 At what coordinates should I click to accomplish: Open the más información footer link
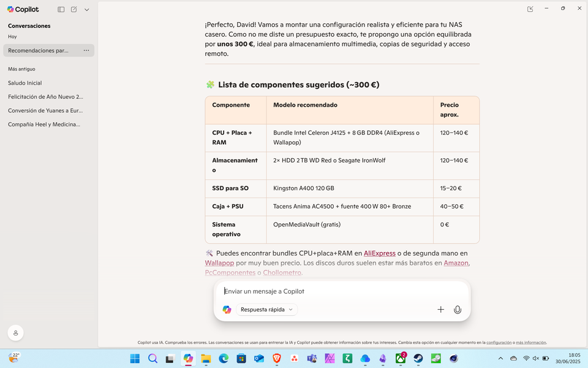pos(531,342)
